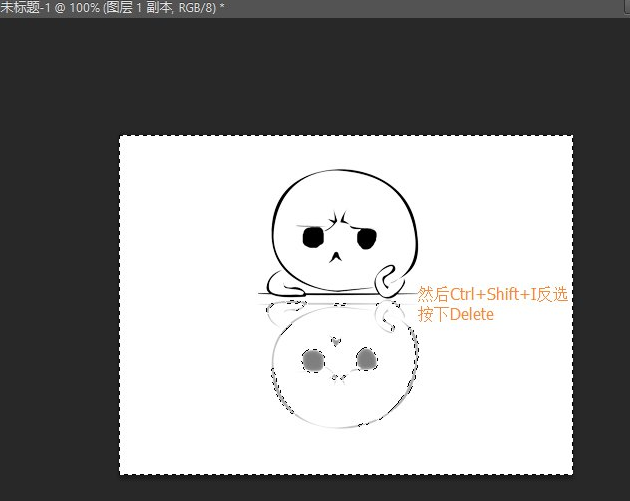Click the reflection's left gray eye

click(x=313, y=358)
